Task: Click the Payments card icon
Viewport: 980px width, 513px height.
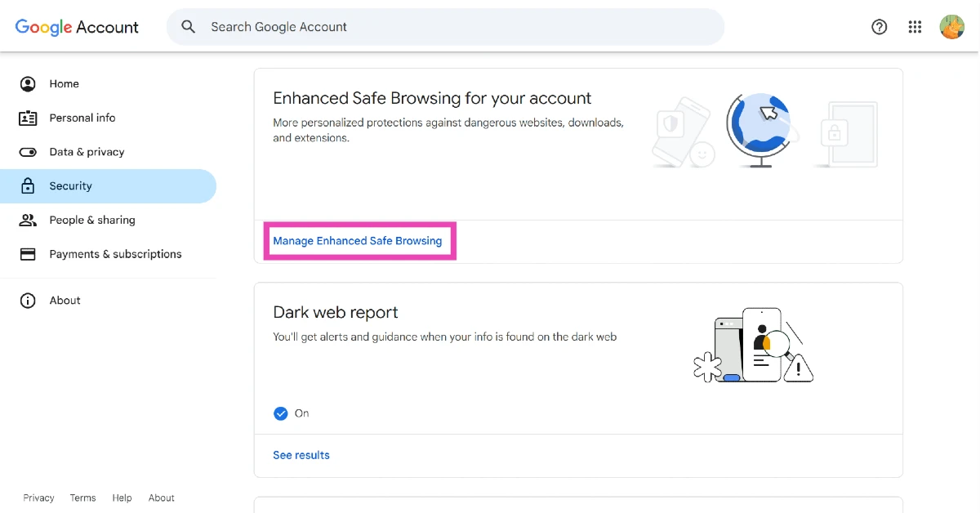Action: [28, 254]
